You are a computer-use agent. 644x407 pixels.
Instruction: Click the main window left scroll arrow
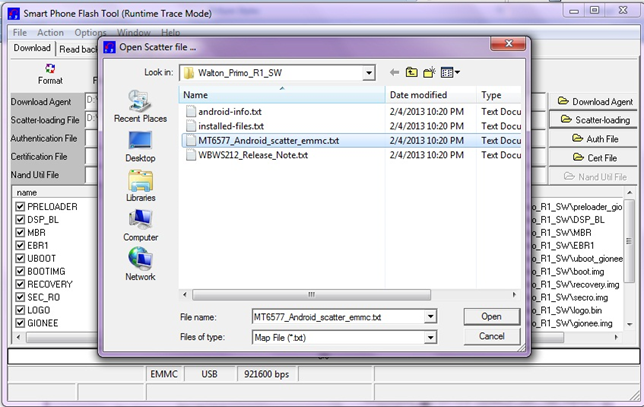point(18,337)
